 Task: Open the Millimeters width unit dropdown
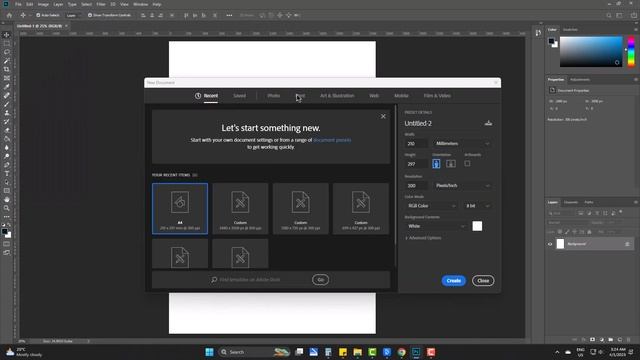pos(462,144)
